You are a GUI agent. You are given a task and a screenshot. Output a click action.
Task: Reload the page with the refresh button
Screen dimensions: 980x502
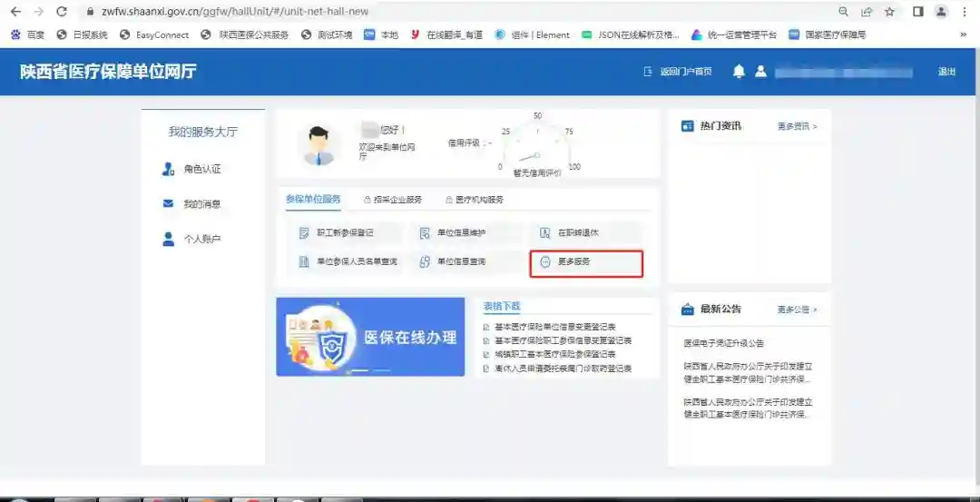tap(62, 12)
